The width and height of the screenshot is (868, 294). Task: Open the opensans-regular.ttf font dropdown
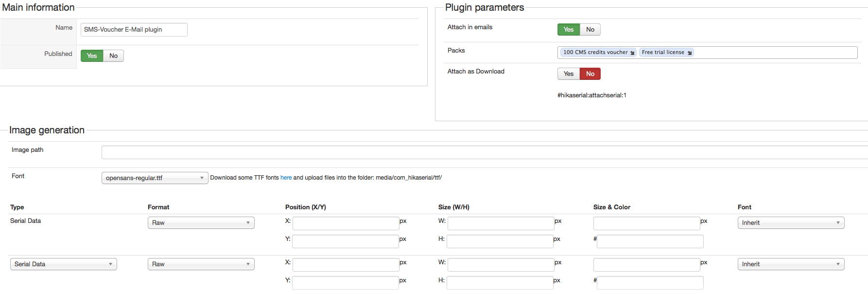tap(155, 178)
